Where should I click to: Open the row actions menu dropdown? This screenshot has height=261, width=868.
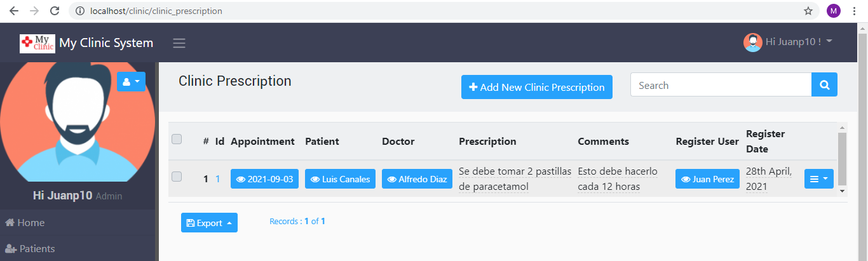point(818,178)
